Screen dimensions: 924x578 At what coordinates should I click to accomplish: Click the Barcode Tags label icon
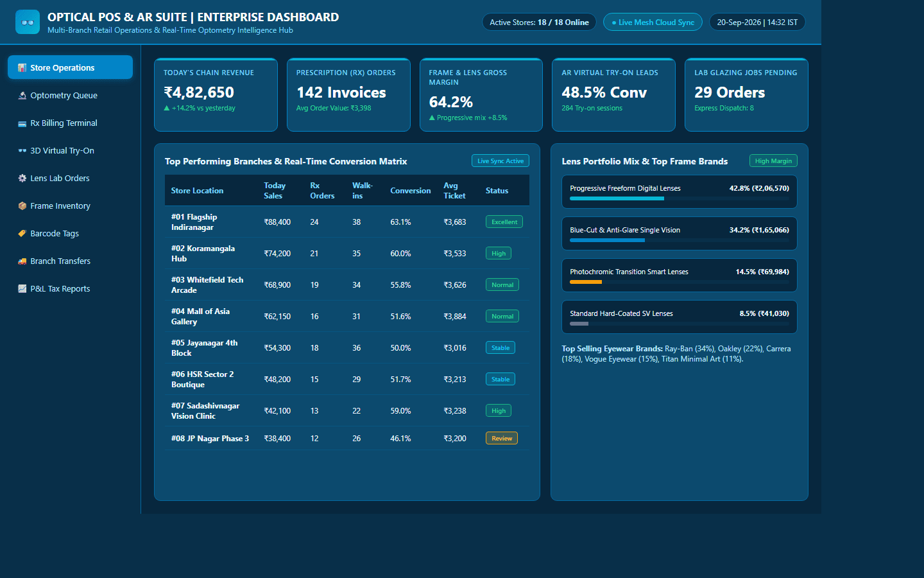[x=22, y=234]
